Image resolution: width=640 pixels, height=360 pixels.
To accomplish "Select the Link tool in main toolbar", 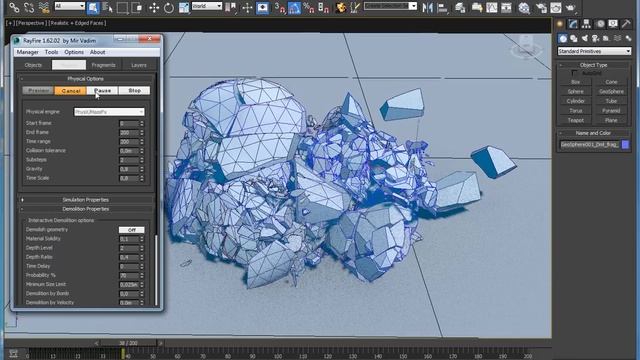I will coord(14,7).
